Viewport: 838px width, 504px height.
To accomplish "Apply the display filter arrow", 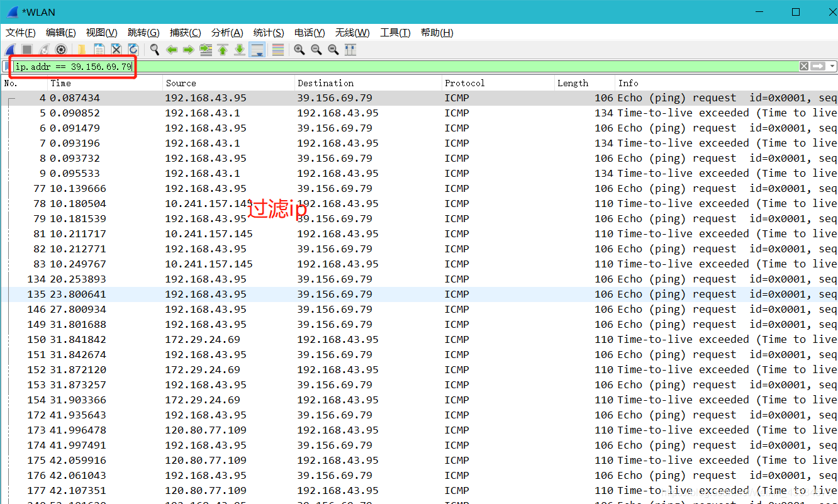I will [818, 66].
